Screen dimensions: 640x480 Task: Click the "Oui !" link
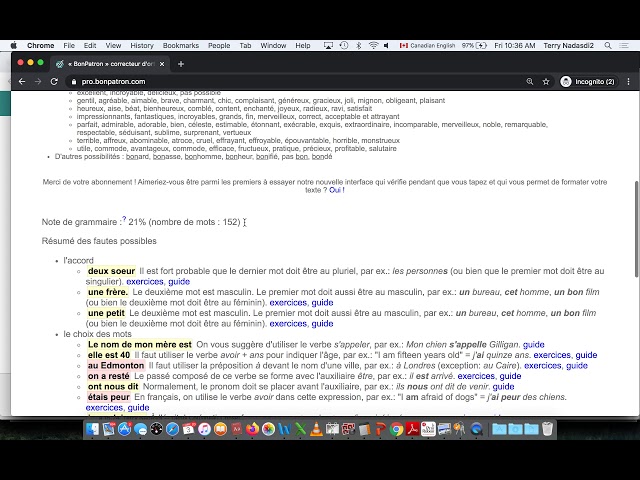point(336,190)
